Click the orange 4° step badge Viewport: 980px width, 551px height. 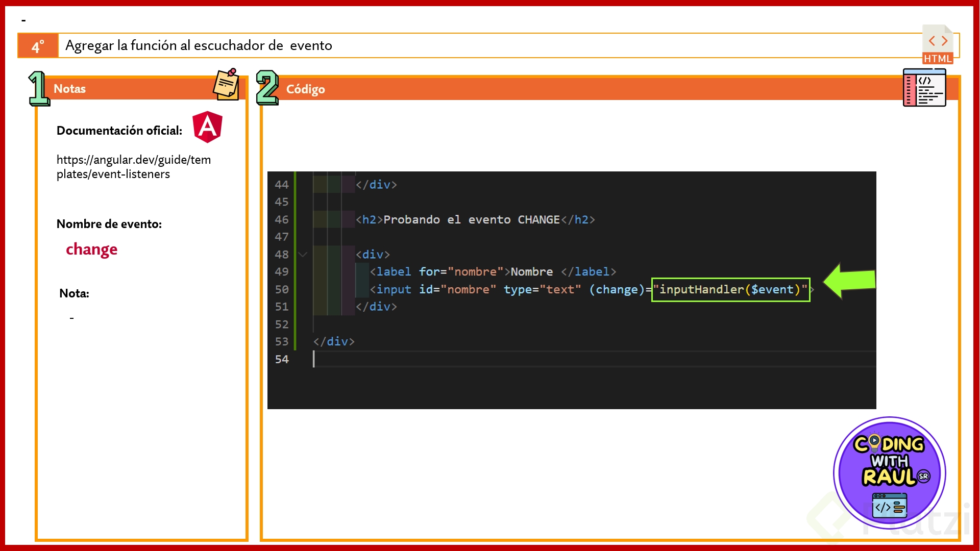click(x=38, y=46)
